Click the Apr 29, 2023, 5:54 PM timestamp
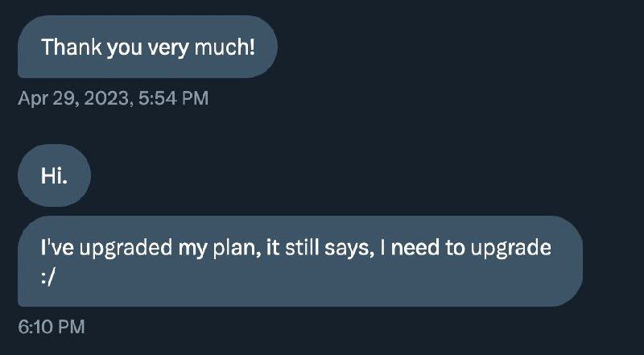Image resolution: width=644 pixels, height=355 pixels. pyautogui.click(x=113, y=98)
